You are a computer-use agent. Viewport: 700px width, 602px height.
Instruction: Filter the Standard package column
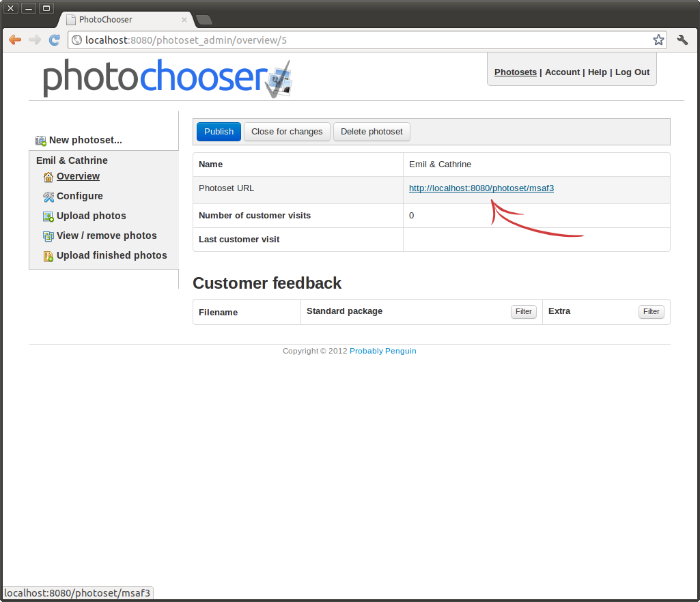click(x=523, y=312)
